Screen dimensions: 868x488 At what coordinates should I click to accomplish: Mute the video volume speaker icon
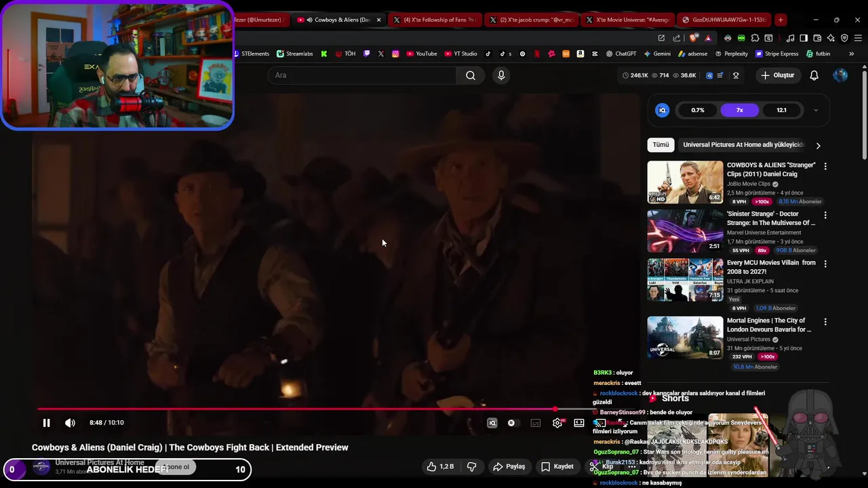point(70,423)
